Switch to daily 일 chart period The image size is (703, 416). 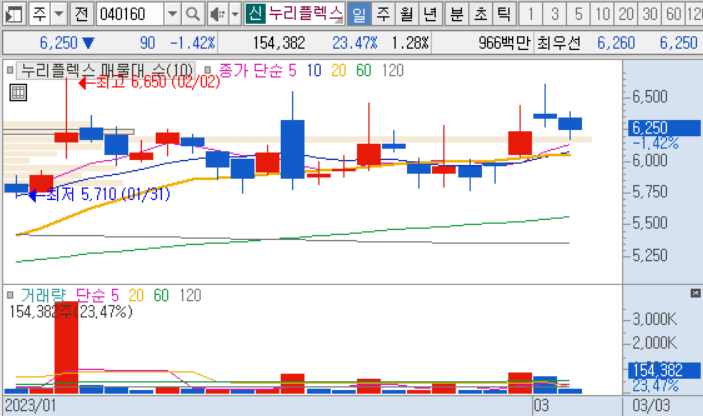(x=359, y=14)
